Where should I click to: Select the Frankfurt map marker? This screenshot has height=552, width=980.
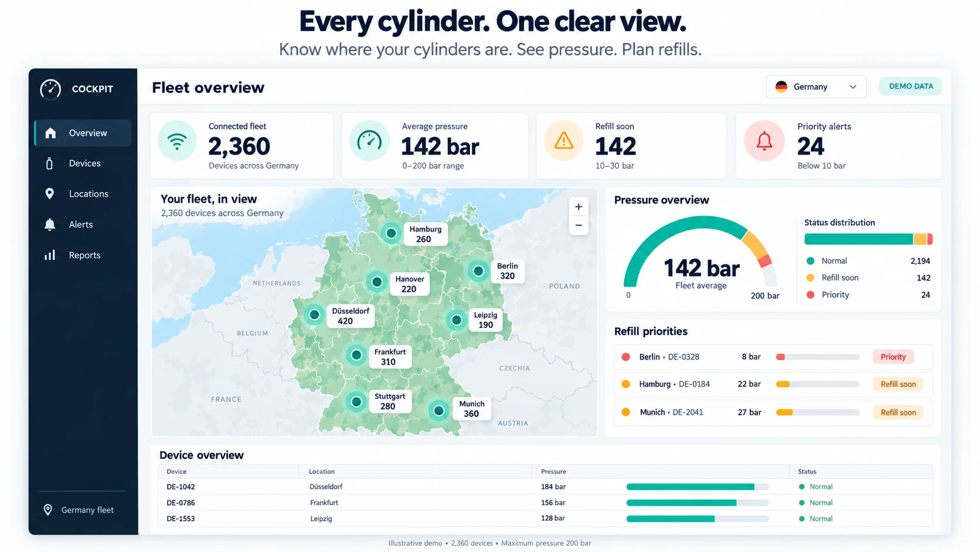click(x=356, y=355)
